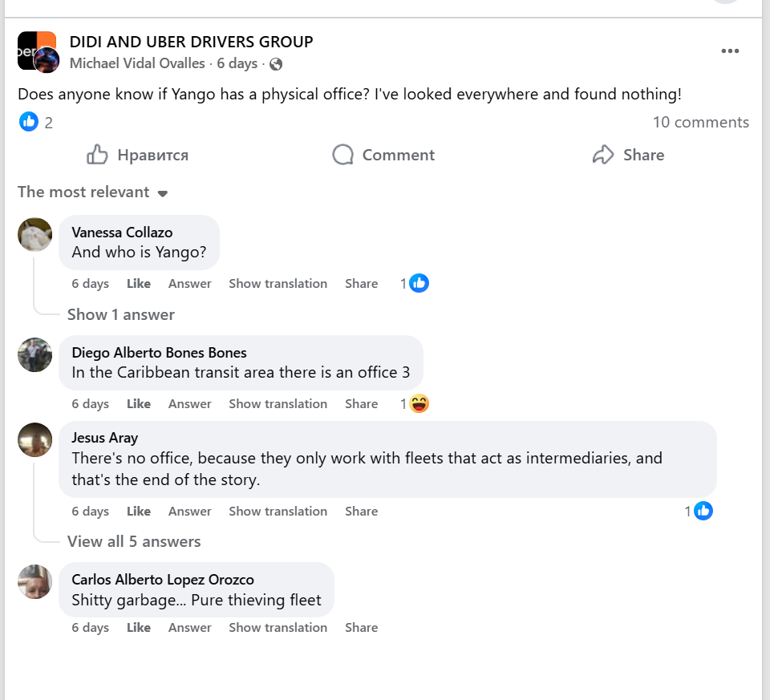Click the Share arrow icon
This screenshot has width=770, height=700.
603,155
